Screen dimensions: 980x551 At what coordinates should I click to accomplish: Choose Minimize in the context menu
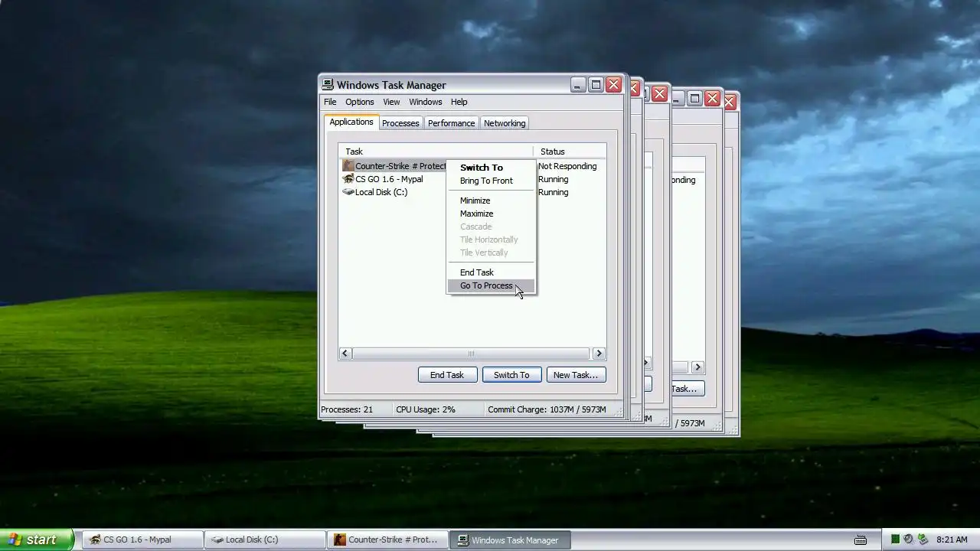click(491, 201)
